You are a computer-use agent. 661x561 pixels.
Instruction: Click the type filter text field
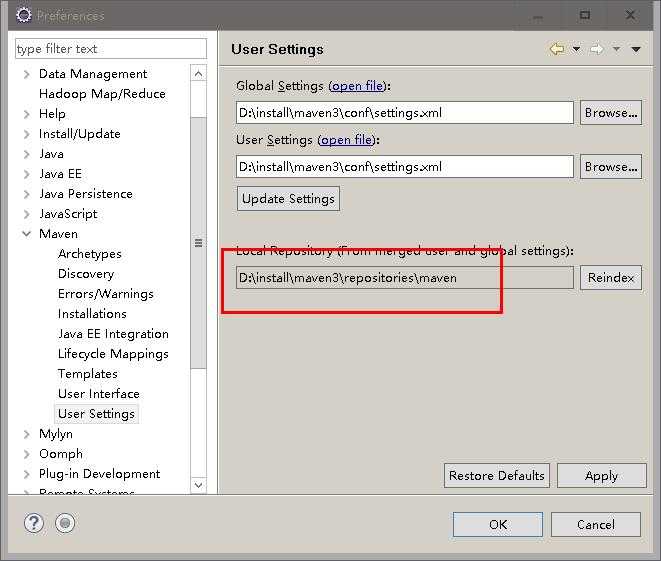point(111,49)
